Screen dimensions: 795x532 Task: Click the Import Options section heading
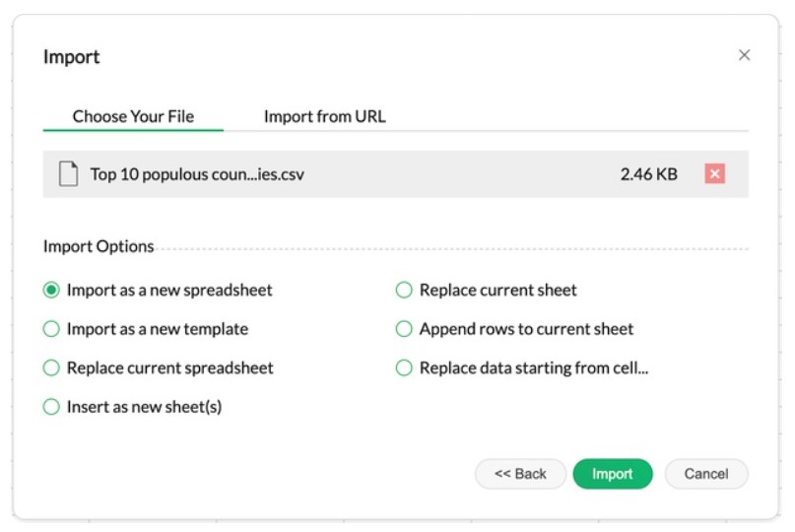99,246
